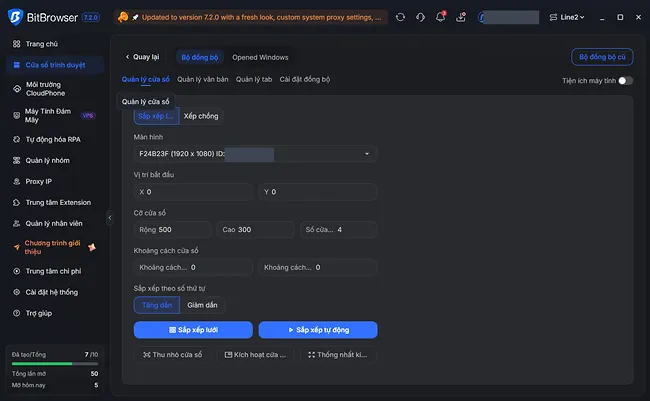This screenshot has width=650, height=401.
Task: Click the blue Sắp xếp lưới button
Action: (193, 330)
